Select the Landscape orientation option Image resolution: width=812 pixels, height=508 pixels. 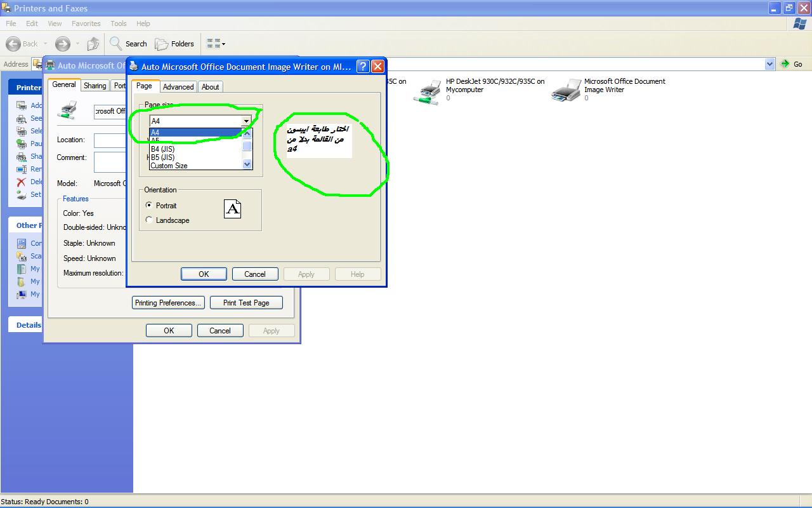click(x=149, y=220)
